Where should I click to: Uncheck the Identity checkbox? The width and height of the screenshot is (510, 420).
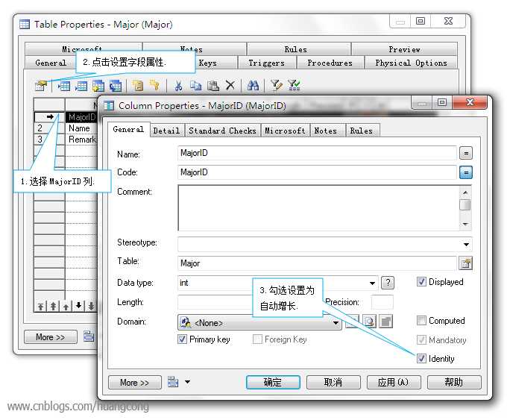[421, 359]
